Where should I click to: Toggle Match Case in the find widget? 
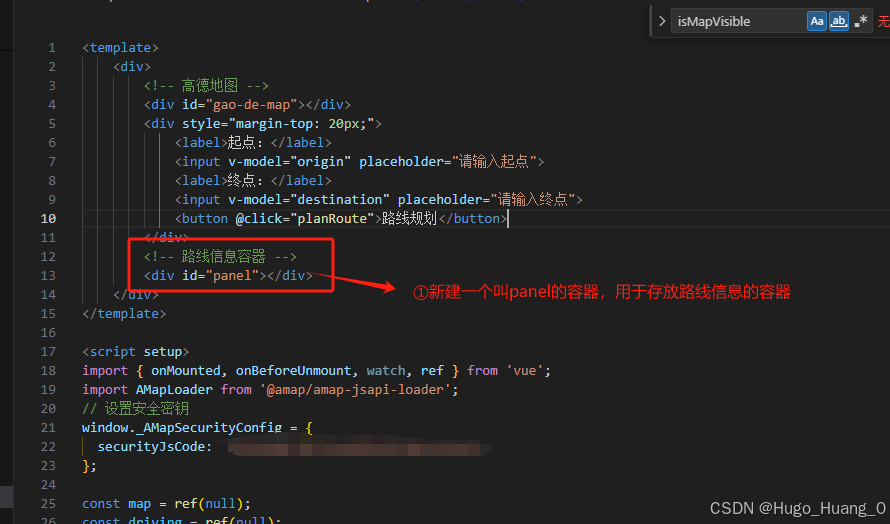pos(816,22)
